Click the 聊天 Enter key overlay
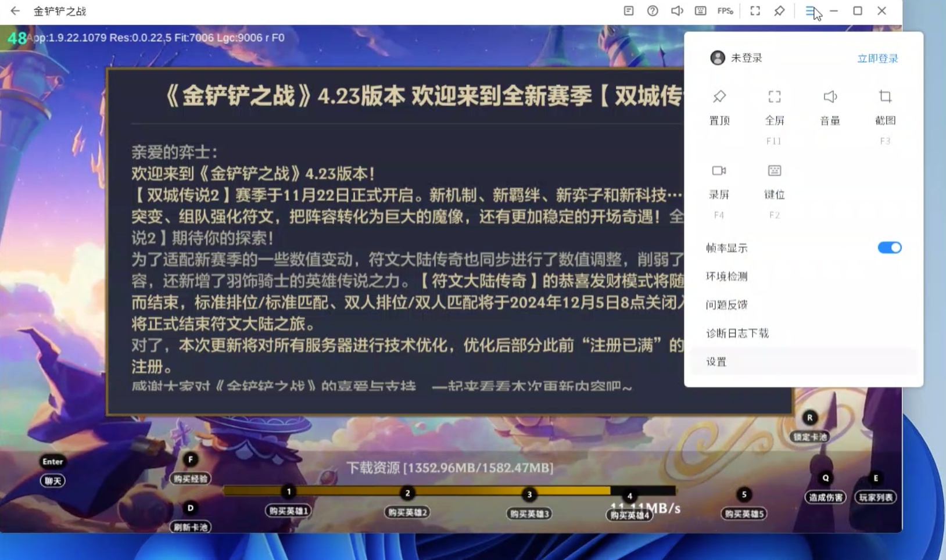This screenshot has height=560, width=946. [x=52, y=471]
